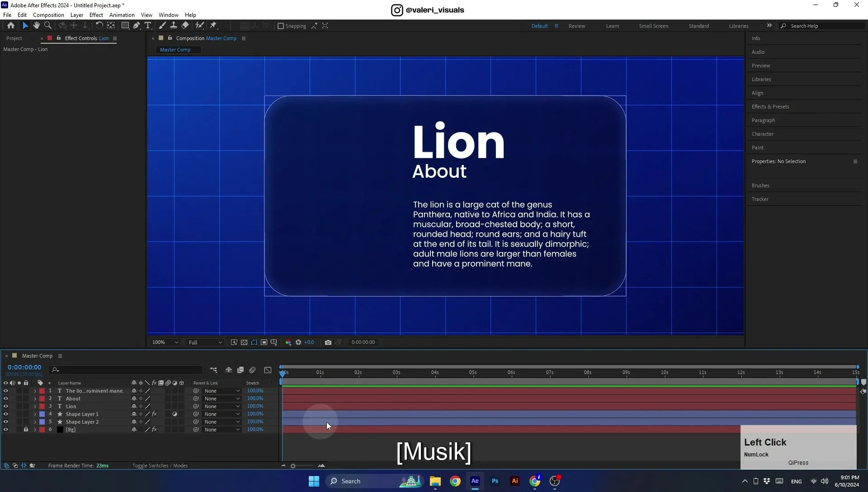
Task: Toggle visibility of Shape Layer 1
Action: tap(5, 414)
